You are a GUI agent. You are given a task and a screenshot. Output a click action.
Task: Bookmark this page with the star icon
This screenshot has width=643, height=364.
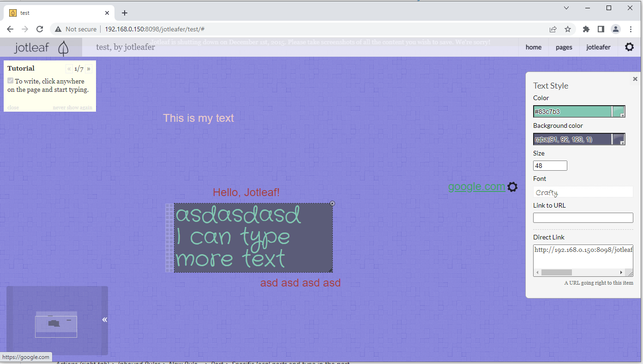[568, 29]
